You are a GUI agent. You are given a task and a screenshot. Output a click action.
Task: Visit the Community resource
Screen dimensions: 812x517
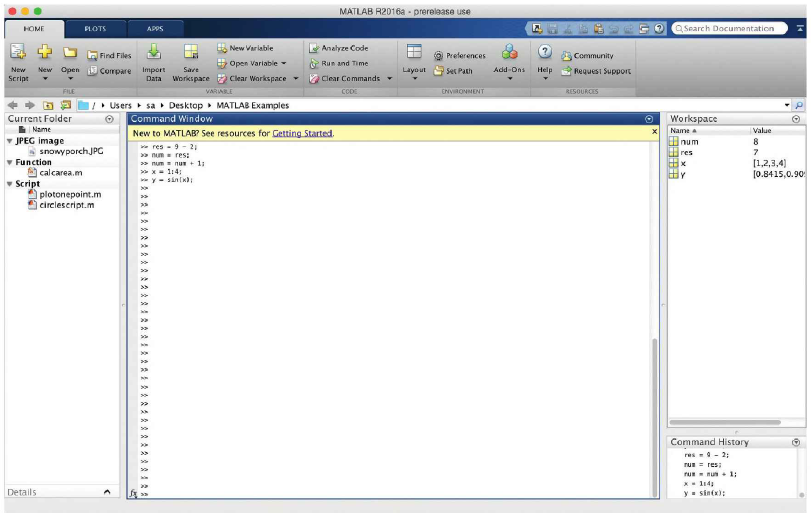tap(587, 56)
